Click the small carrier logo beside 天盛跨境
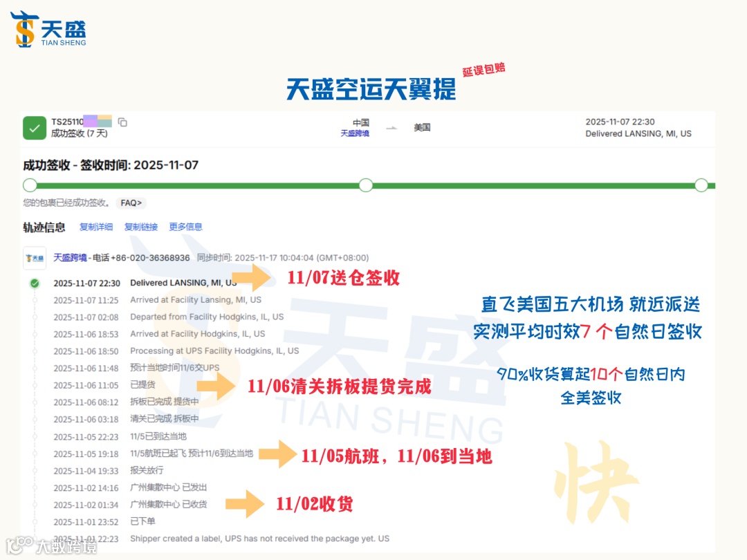 click(35, 258)
